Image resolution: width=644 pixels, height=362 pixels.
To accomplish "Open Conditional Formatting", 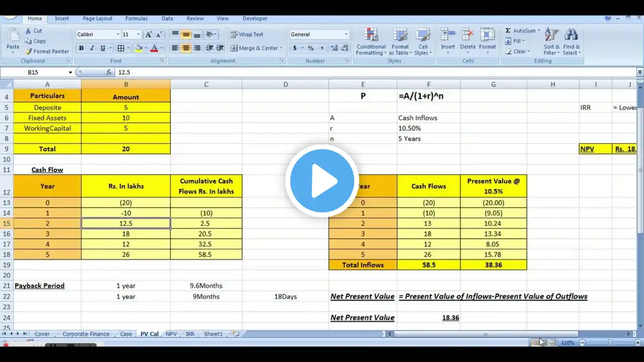I will coord(371,41).
